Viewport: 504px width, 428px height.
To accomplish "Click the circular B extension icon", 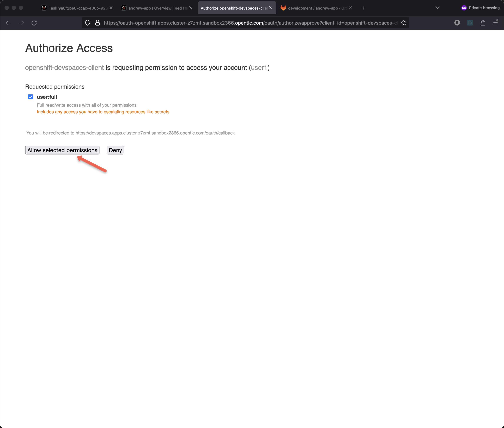I will pos(457,23).
